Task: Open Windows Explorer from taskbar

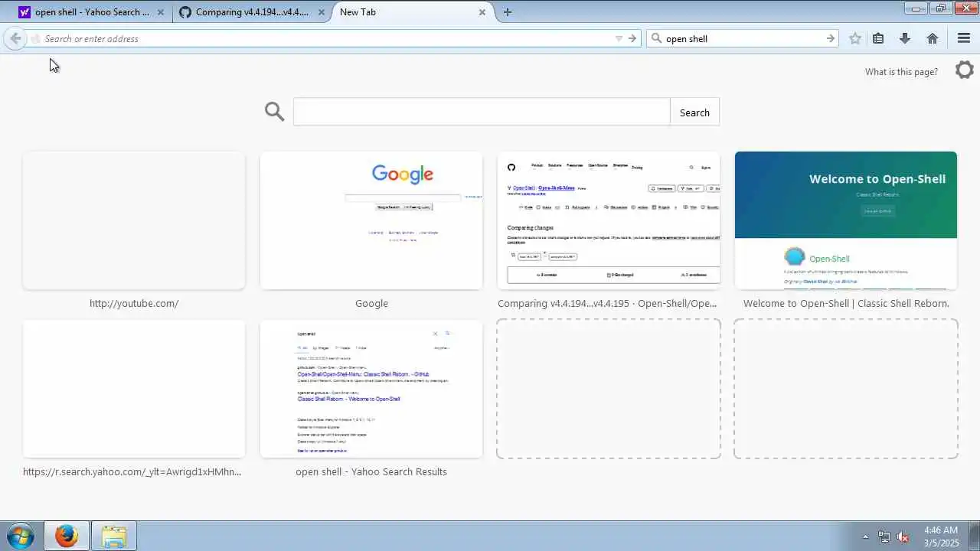Action: coord(114,536)
